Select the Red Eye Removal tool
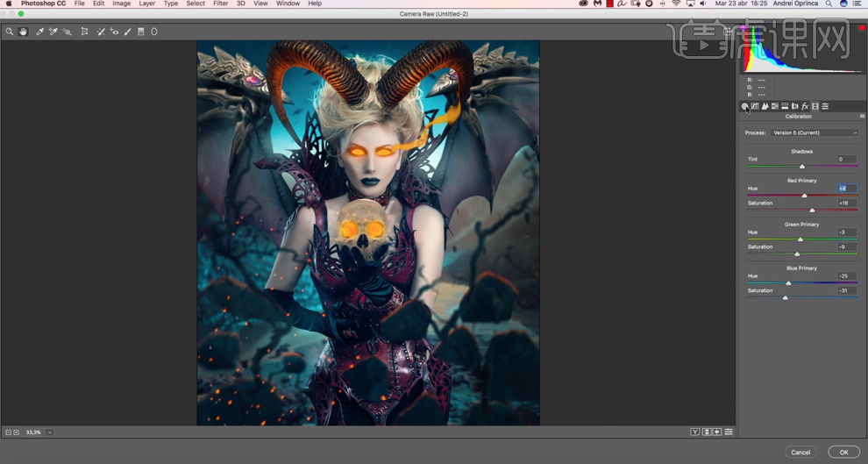This screenshot has width=868, height=464. [114, 32]
